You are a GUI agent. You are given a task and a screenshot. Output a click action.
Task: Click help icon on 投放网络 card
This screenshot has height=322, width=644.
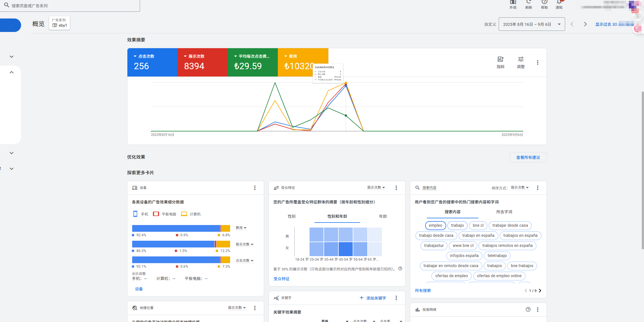(528, 309)
